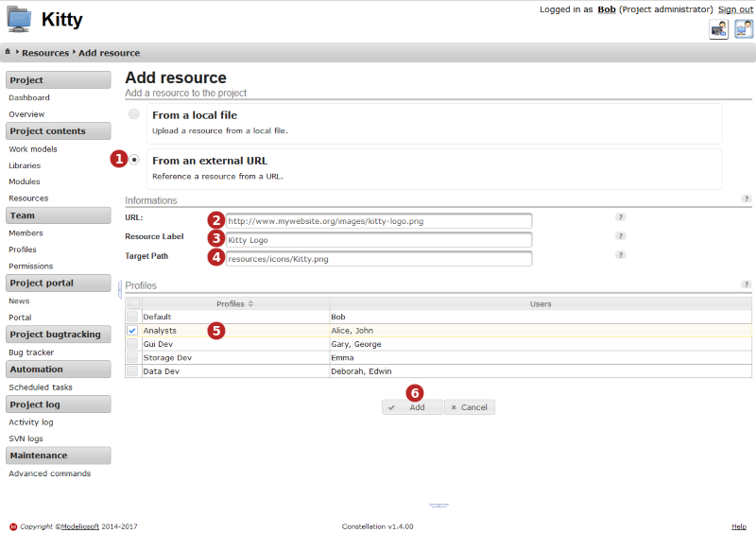Open Activity log
The width and height of the screenshot is (756, 533).
31,422
